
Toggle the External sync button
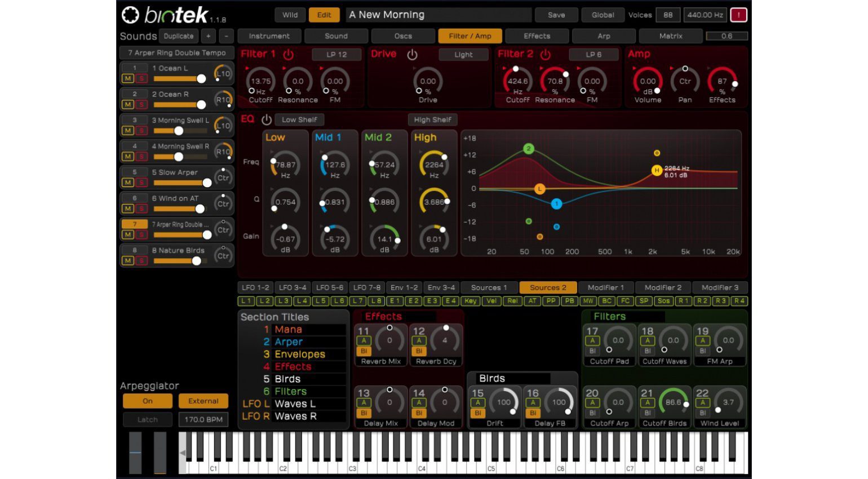(x=203, y=401)
